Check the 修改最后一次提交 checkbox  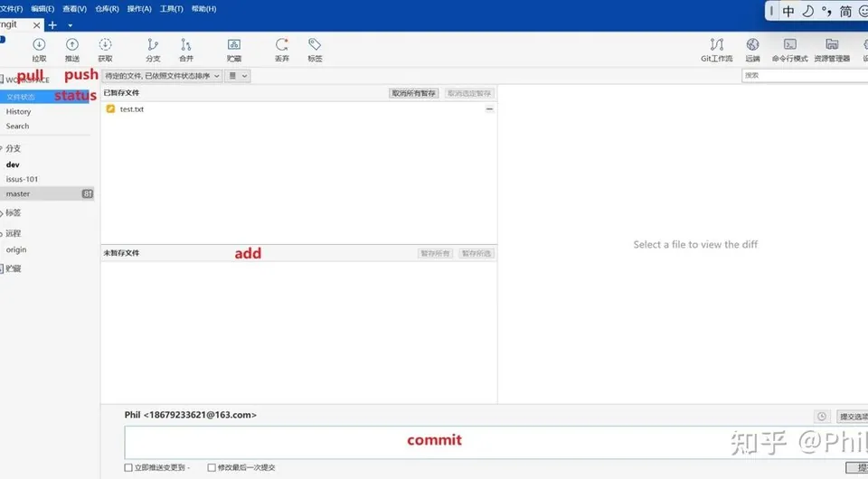pyautogui.click(x=212, y=467)
